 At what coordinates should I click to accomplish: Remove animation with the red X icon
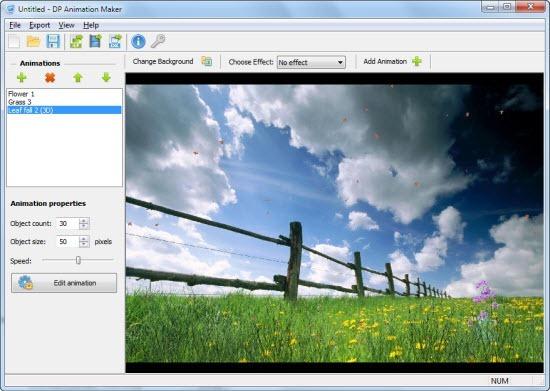click(x=50, y=77)
